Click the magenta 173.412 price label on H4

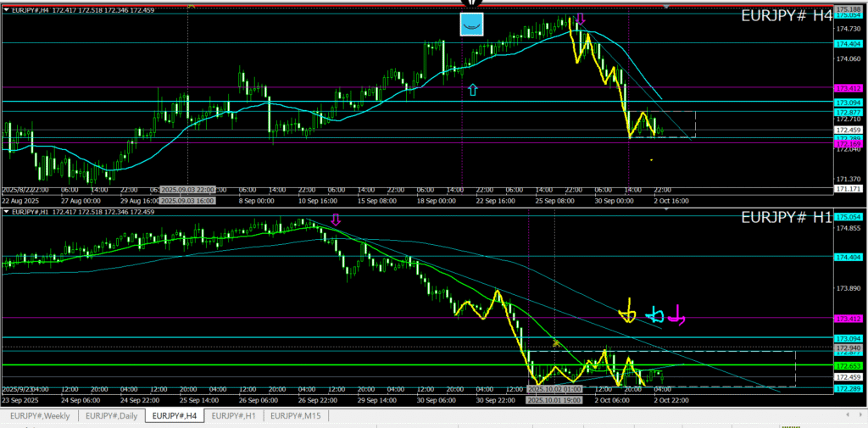pos(848,88)
